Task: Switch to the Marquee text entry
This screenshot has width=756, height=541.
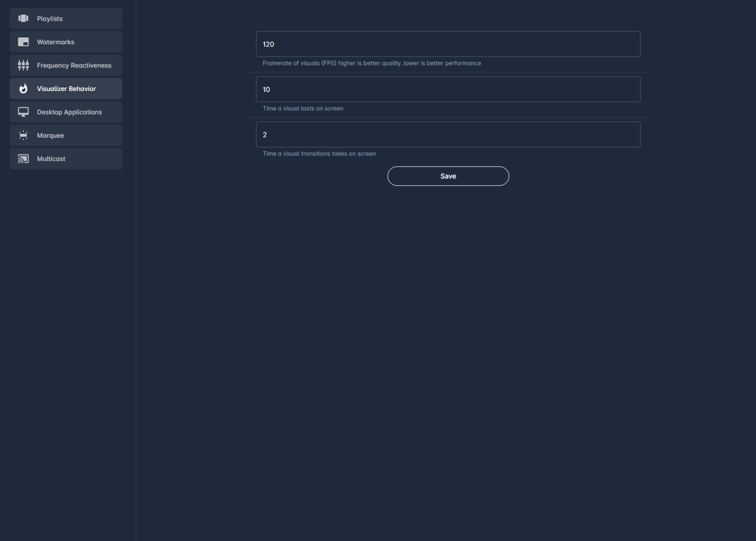Action: click(50, 136)
